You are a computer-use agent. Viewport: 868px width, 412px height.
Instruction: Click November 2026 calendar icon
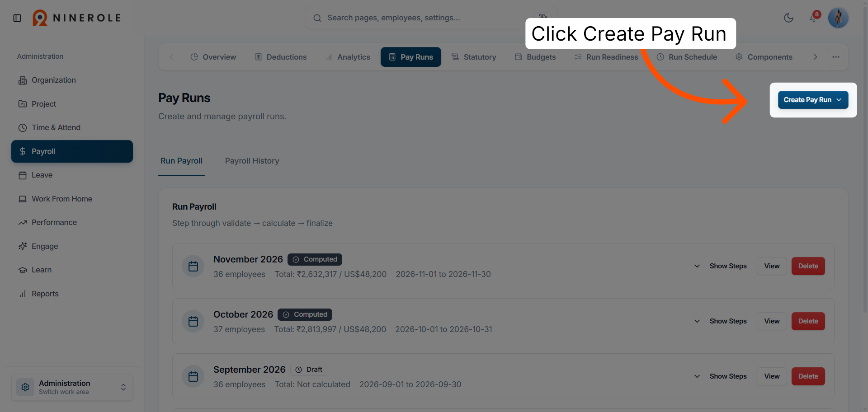(x=193, y=266)
